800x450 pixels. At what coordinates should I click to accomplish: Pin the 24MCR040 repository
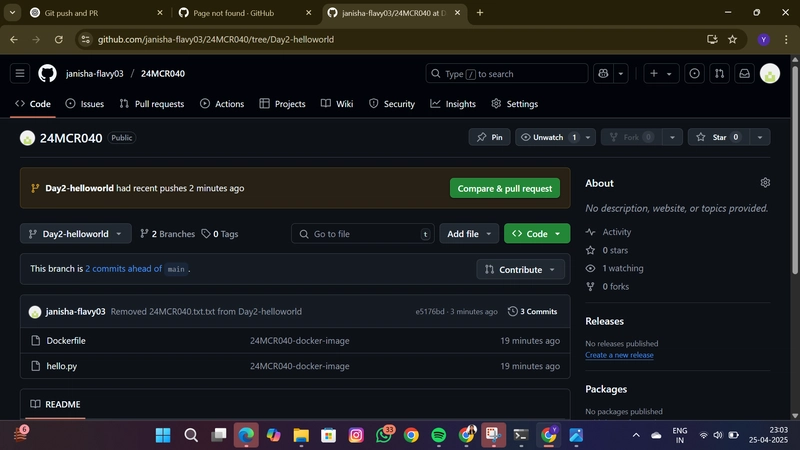click(490, 137)
